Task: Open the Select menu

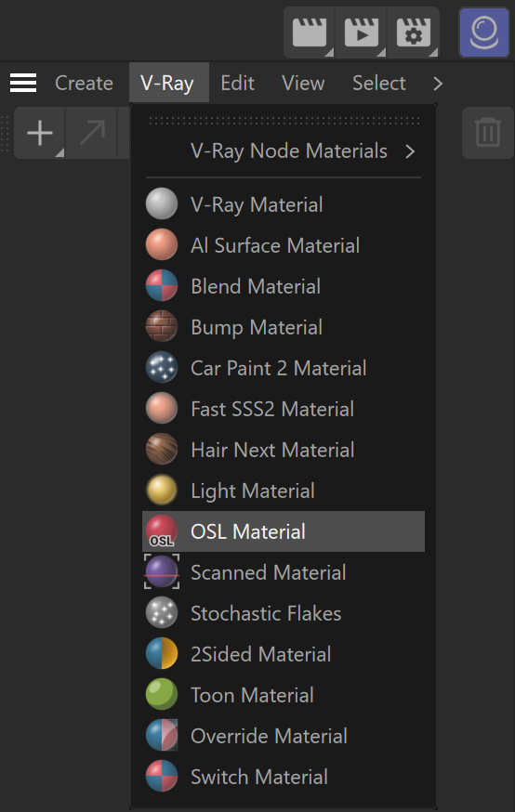Action: [378, 83]
